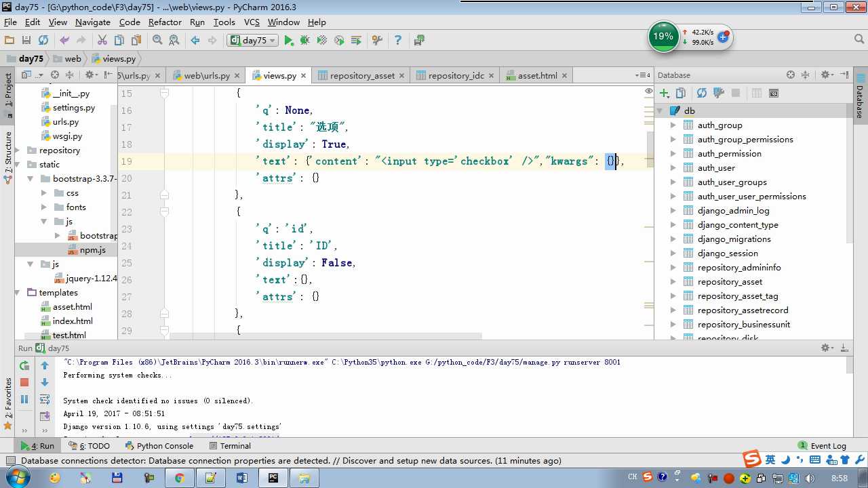Open data source properties icon
The image size is (868, 488).
(719, 93)
